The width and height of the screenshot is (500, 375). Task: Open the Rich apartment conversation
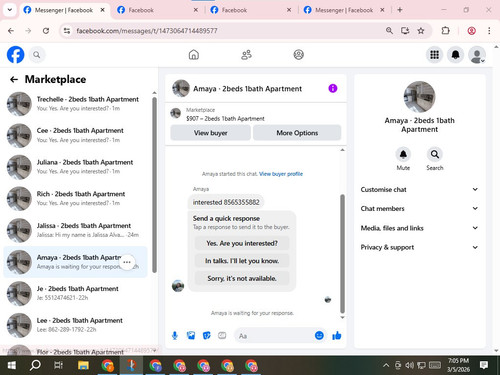[75, 199]
